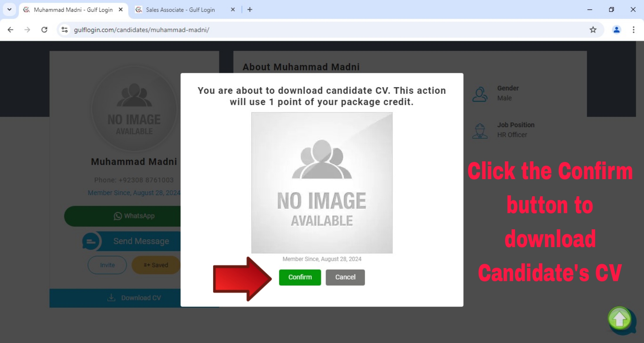The height and width of the screenshot is (343, 644).
Task: Bookmark the page via the star icon
Action: 593,30
